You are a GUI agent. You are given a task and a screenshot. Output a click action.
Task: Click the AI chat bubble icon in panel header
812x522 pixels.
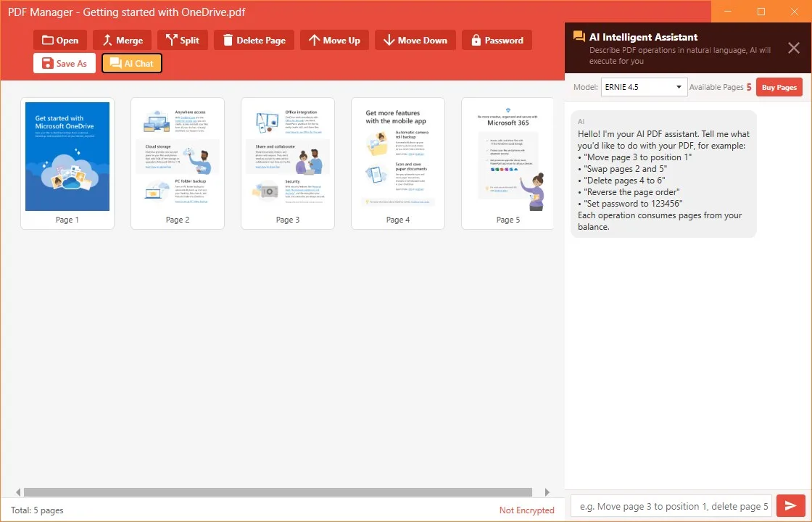pos(579,37)
